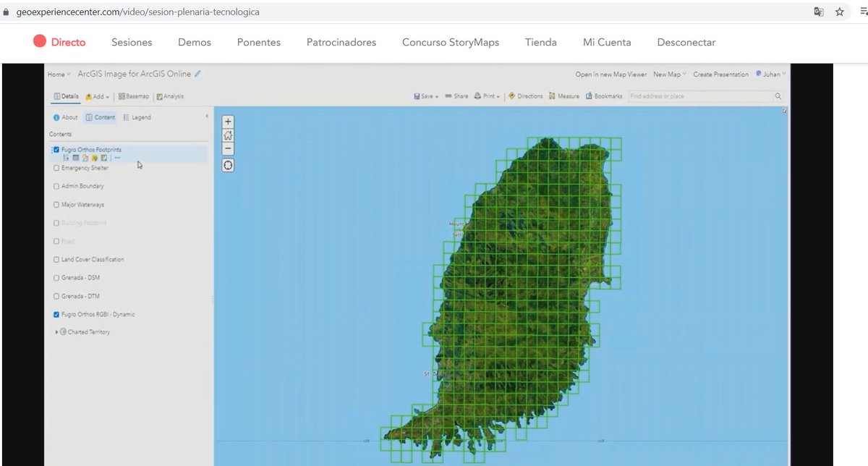Open Concurso StoryMaps page
Screen dimensions: 868x466
(451, 42)
